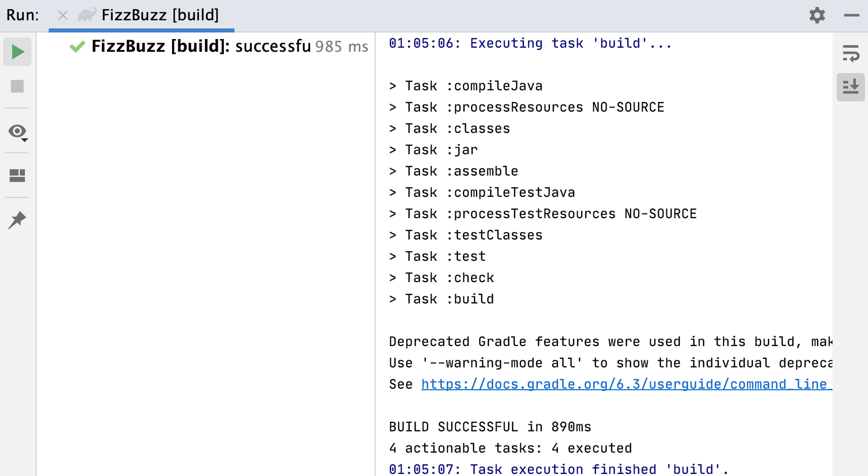Screen dimensions: 868x476
Task: Hide the Run tool window with the minus icon
Action: [852, 15]
